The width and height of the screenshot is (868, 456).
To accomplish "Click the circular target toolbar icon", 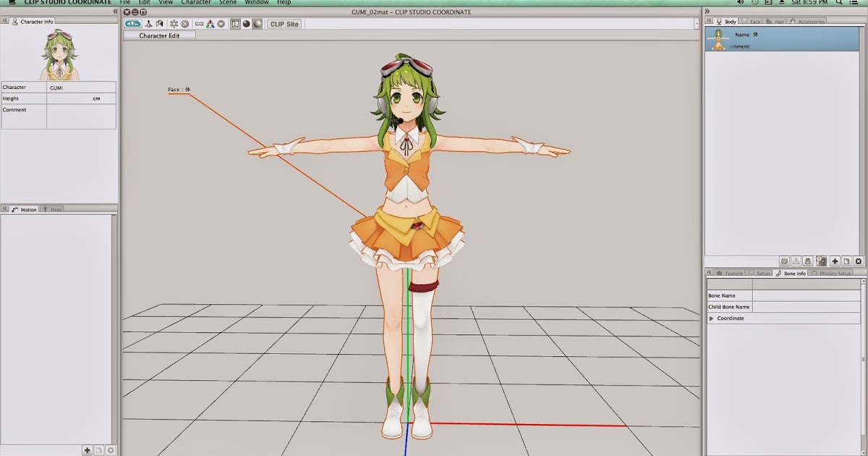I will pos(184,24).
